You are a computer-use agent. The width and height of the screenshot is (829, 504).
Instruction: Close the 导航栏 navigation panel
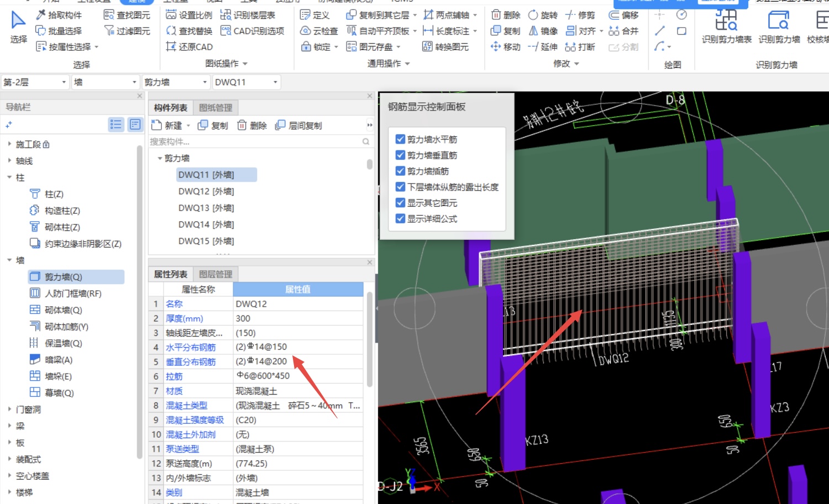coord(139,96)
